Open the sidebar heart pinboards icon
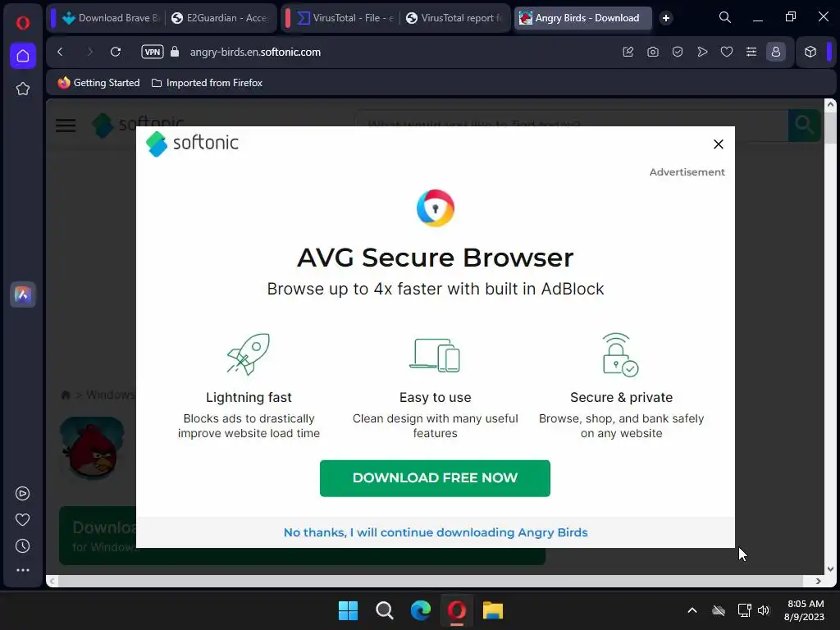This screenshot has height=630, width=840. (22, 519)
